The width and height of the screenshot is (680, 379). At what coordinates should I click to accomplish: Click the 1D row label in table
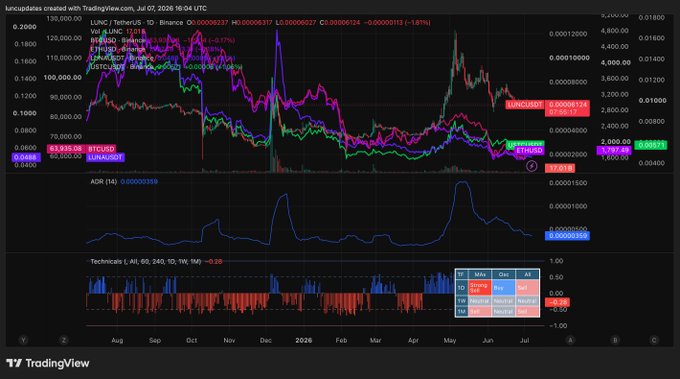click(461, 288)
